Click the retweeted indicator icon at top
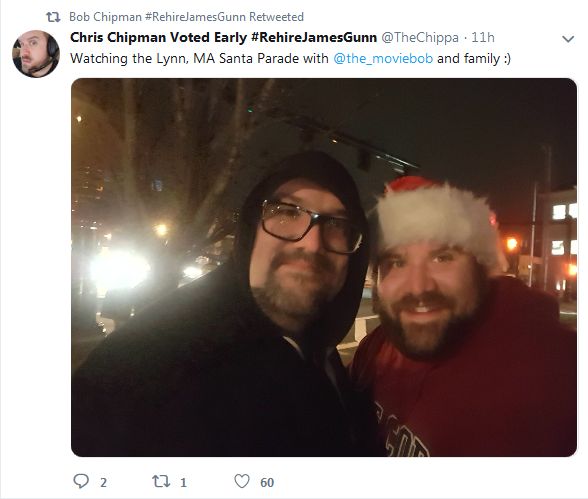 (x=53, y=17)
